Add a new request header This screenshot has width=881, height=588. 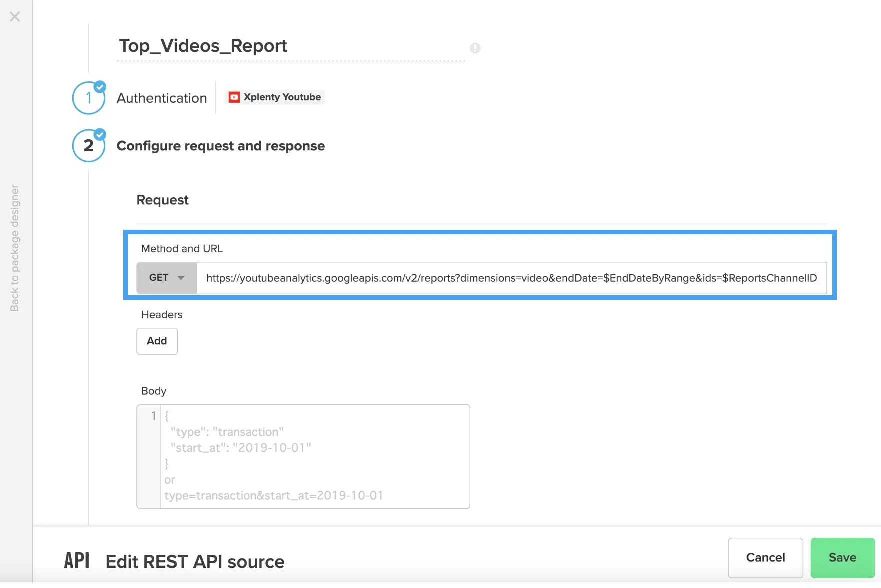click(x=157, y=341)
